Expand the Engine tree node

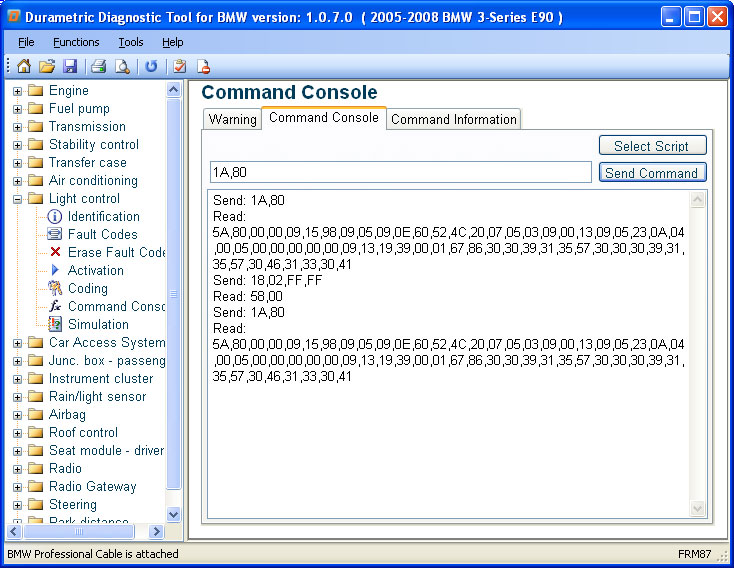(17, 91)
